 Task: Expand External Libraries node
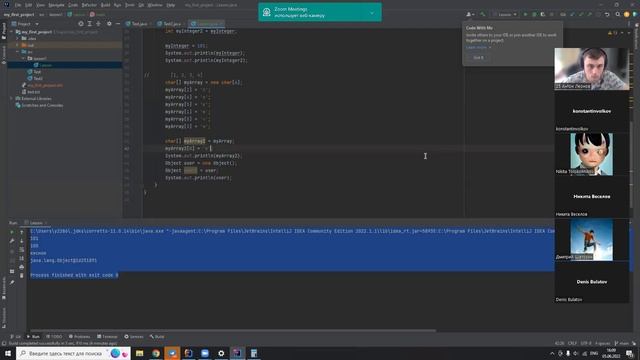coord(11,98)
